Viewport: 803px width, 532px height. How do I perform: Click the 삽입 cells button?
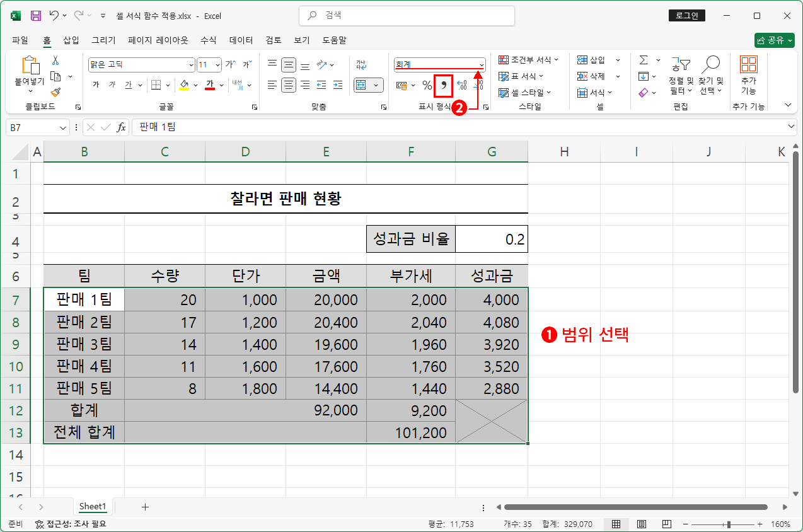tap(591, 60)
